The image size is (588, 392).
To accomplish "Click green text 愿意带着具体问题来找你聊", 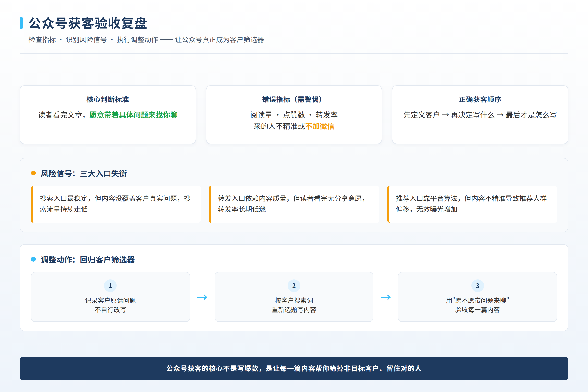I will pos(133,115).
